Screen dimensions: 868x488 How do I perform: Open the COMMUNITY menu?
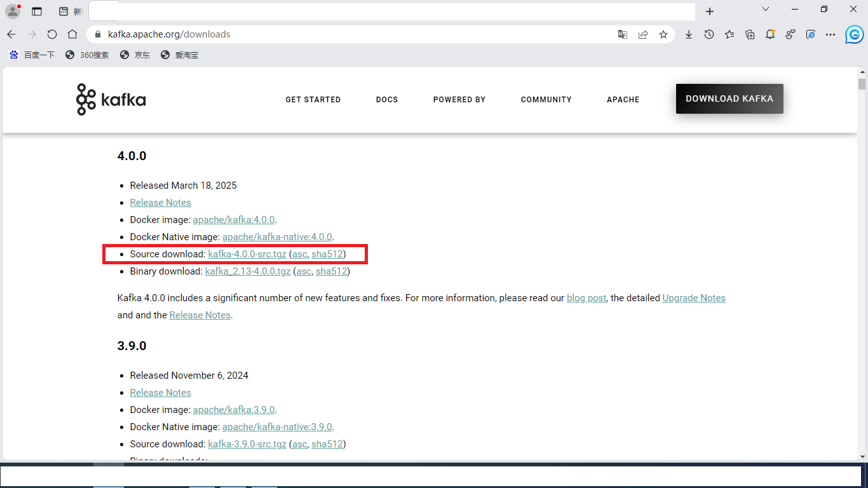click(x=546, y=100)
